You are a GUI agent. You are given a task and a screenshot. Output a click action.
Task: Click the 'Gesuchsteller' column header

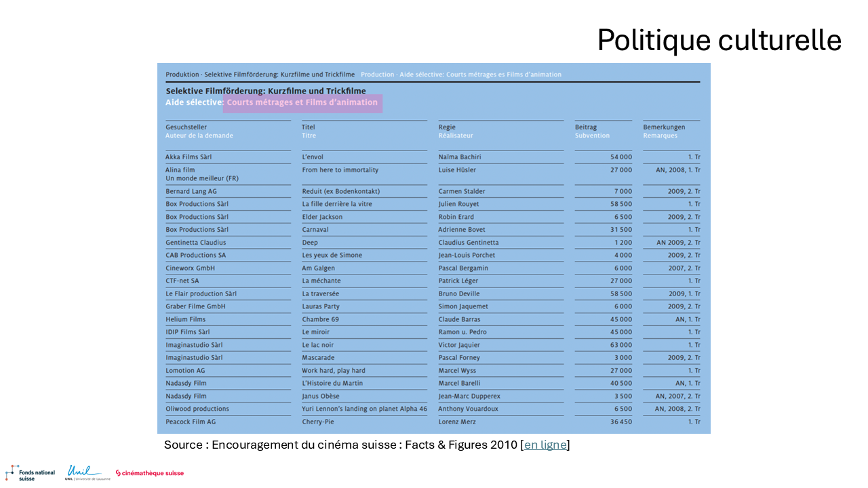186,127
